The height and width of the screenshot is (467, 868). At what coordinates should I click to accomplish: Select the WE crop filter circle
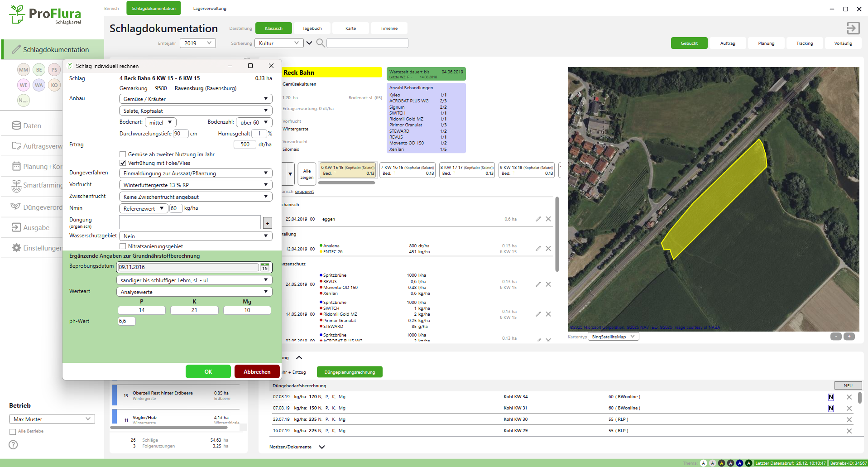24,85
